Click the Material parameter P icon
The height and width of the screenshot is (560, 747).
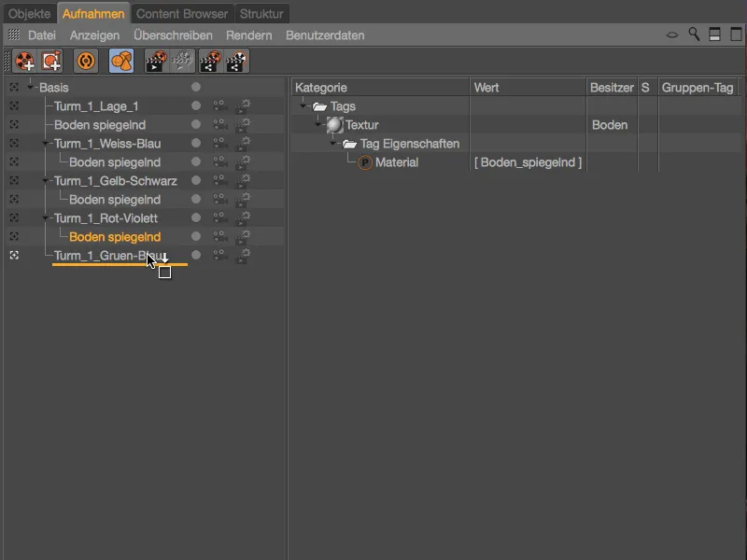point(365,162)
